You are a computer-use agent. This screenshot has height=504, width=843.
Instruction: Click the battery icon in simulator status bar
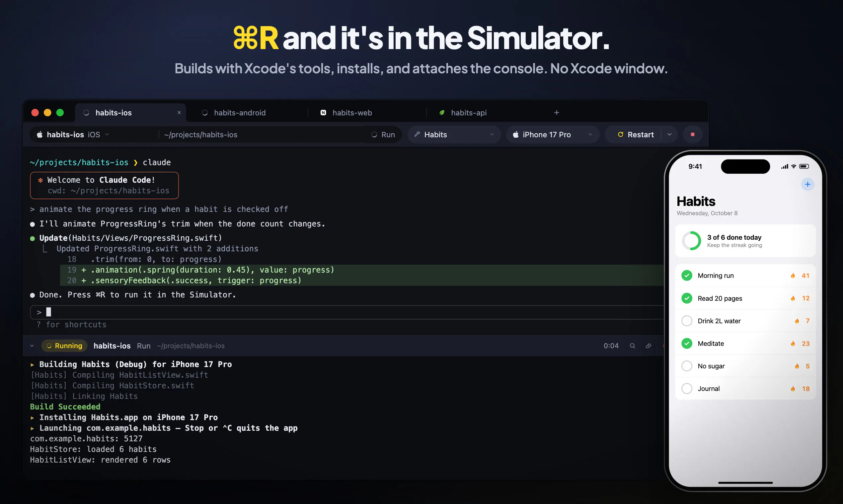[804, 166]
